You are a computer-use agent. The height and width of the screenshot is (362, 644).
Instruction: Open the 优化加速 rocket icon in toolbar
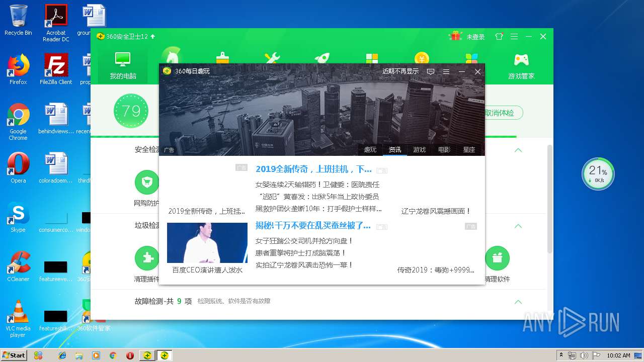[322, 57]
